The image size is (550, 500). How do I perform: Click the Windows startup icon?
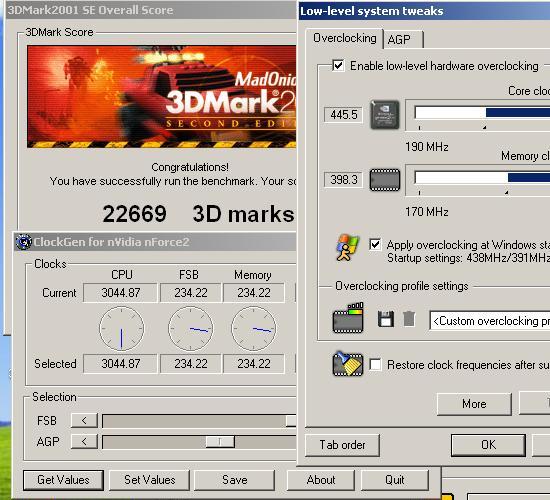347,248
